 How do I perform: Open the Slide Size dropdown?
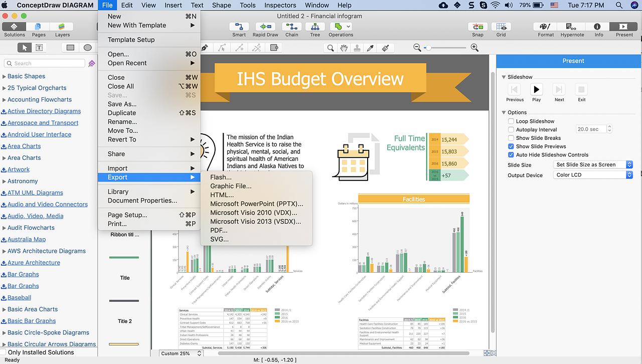593,164
